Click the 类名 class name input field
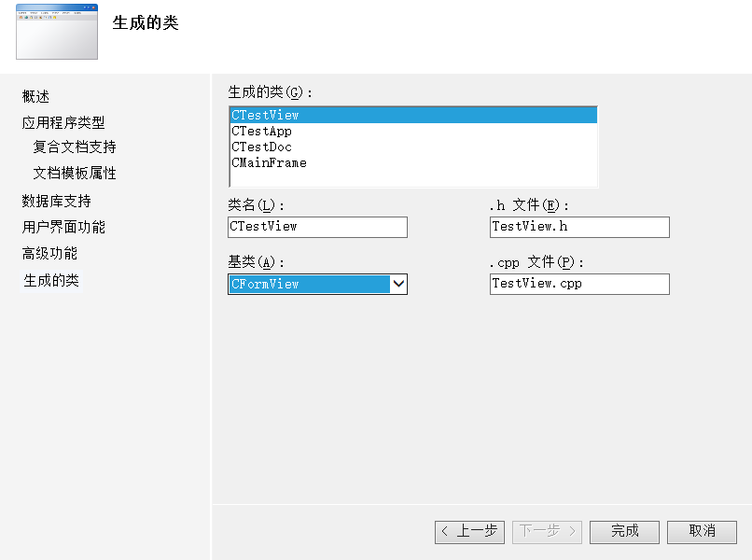Viewport: 752px width, 560px height. coord(317,227)
